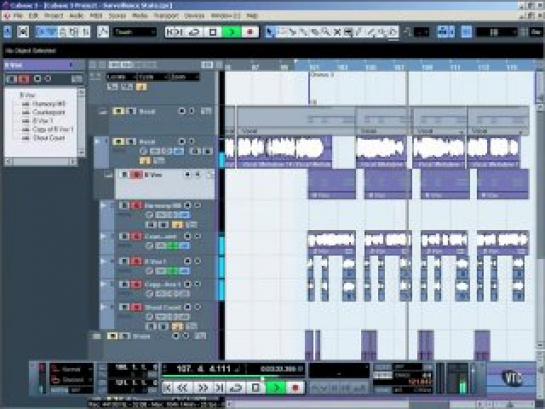
Task: Select the Erase tool
Action: [x=315, y=32]
